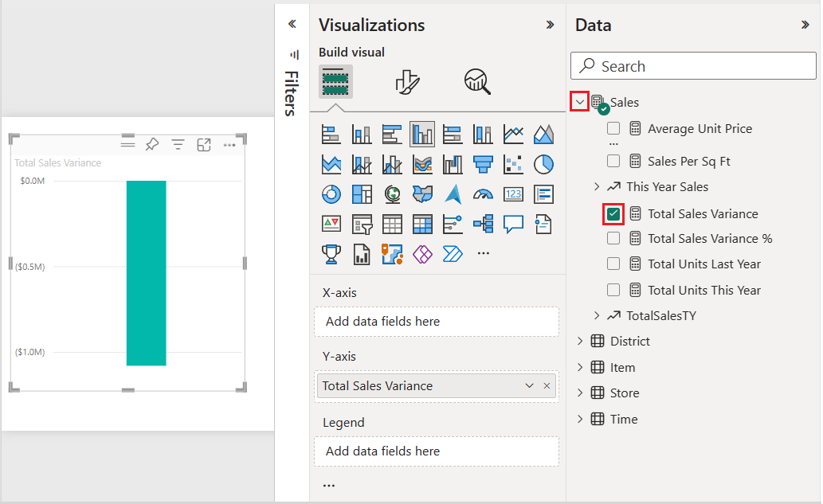Check the Average Unit Price field
This screenshot has height=504, width=823.
pos(613,128)
